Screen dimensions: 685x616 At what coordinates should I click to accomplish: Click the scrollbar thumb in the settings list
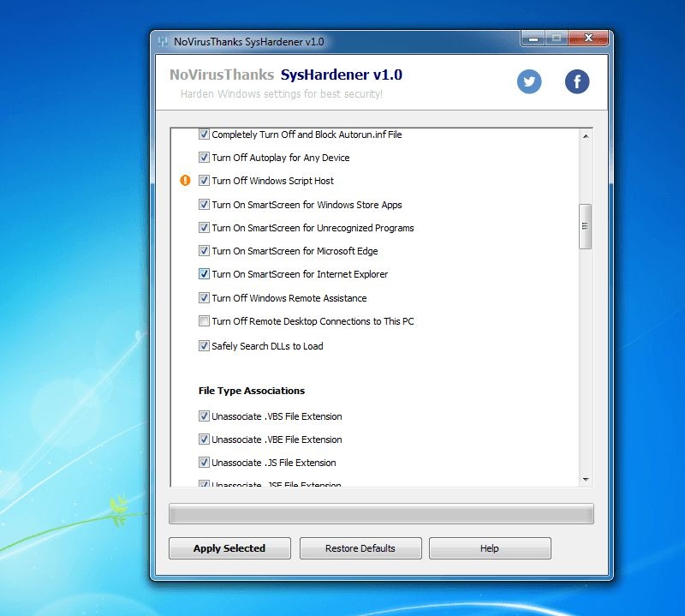(587, 224)
